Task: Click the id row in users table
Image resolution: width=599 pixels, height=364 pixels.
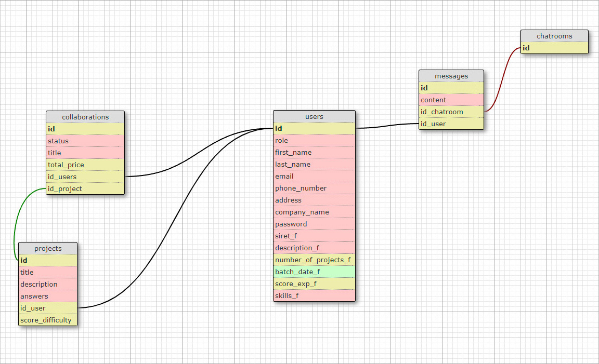Action: (x=315, y=129)
